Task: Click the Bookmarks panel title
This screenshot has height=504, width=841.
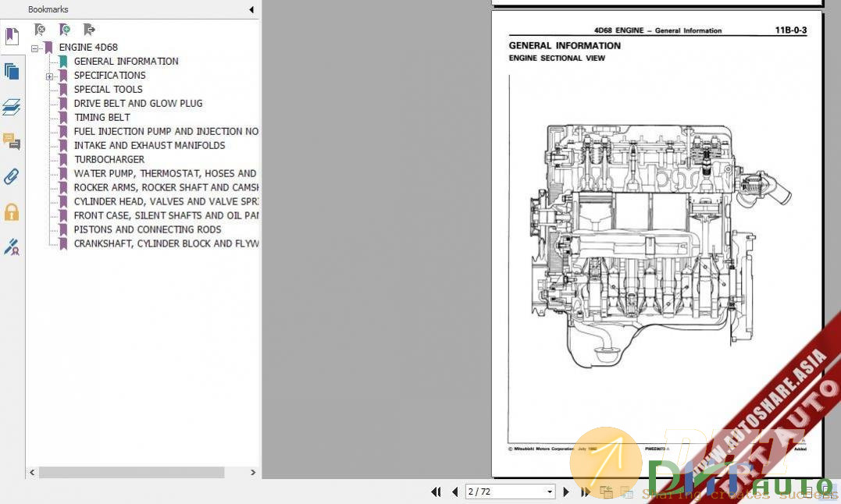Action: [x=48, y=9]
